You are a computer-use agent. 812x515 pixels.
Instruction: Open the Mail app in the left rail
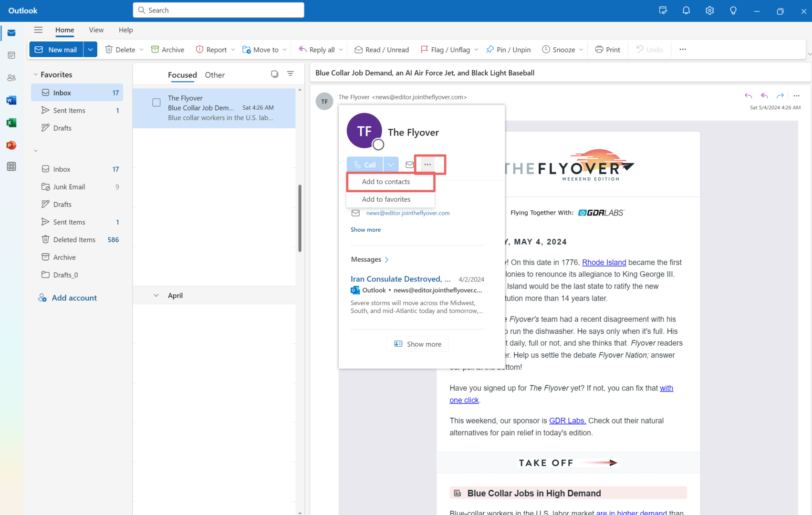point(11,33)
